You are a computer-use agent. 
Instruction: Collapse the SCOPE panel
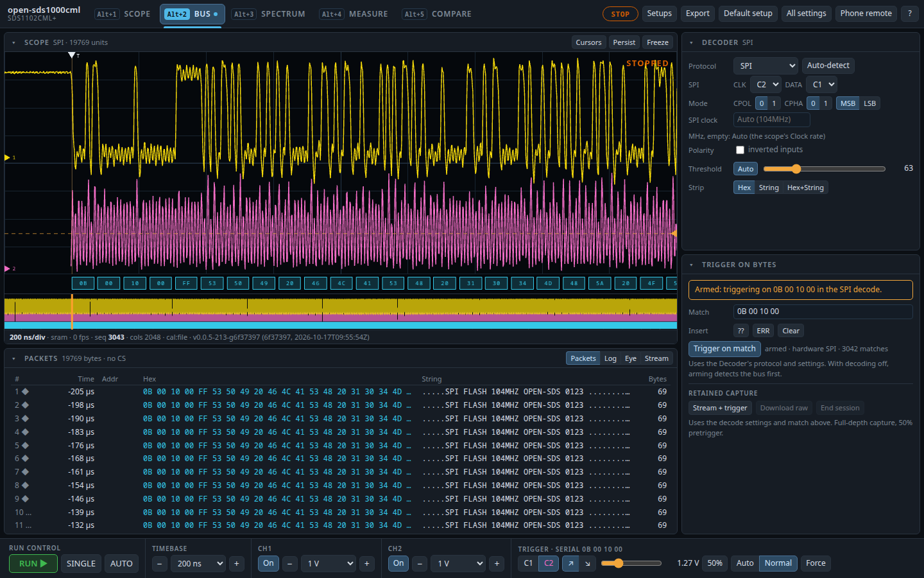click(x=13, y=42)
